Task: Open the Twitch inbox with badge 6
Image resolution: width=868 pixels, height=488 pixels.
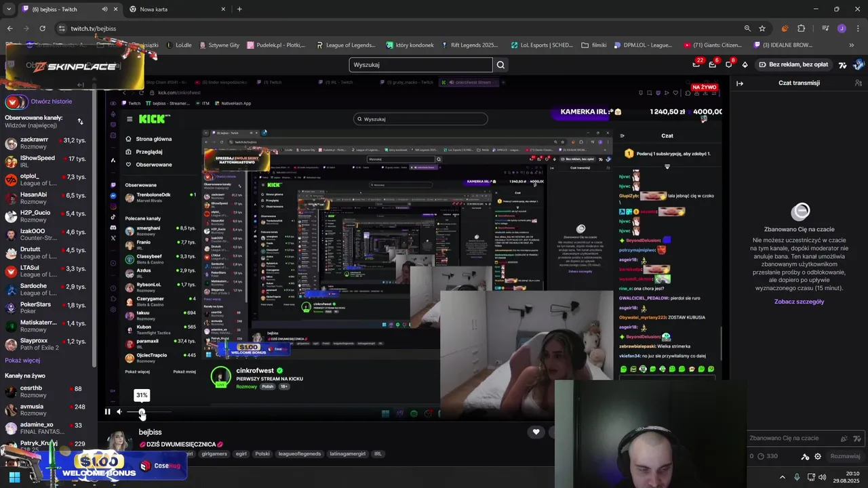Action: (713, 64)
